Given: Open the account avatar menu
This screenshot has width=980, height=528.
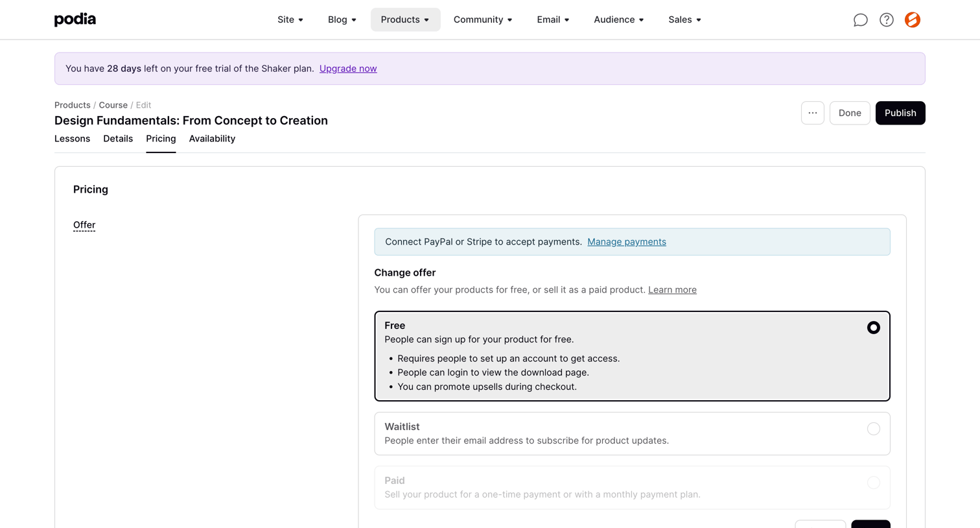Looking at the screenshot, I should (x=913, y=20).
